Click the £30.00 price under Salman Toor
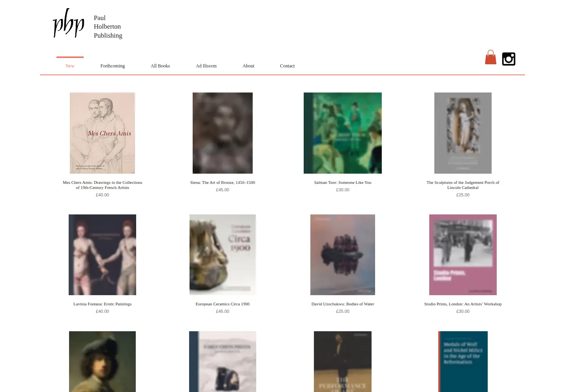Image resolution: width=565 pixels, height=392 pixels. click(343, 190)
